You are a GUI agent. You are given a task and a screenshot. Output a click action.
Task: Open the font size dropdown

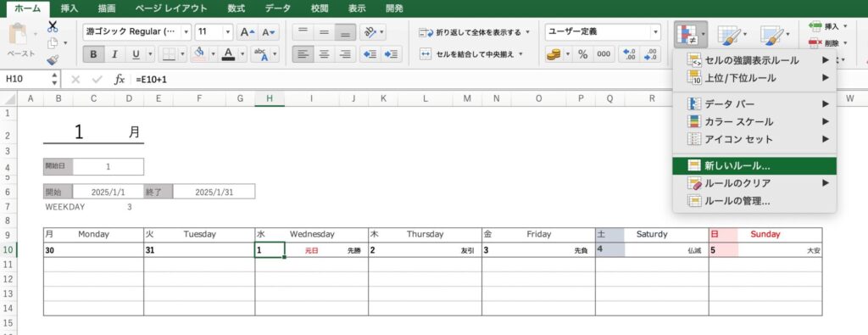tap(227, 32)
